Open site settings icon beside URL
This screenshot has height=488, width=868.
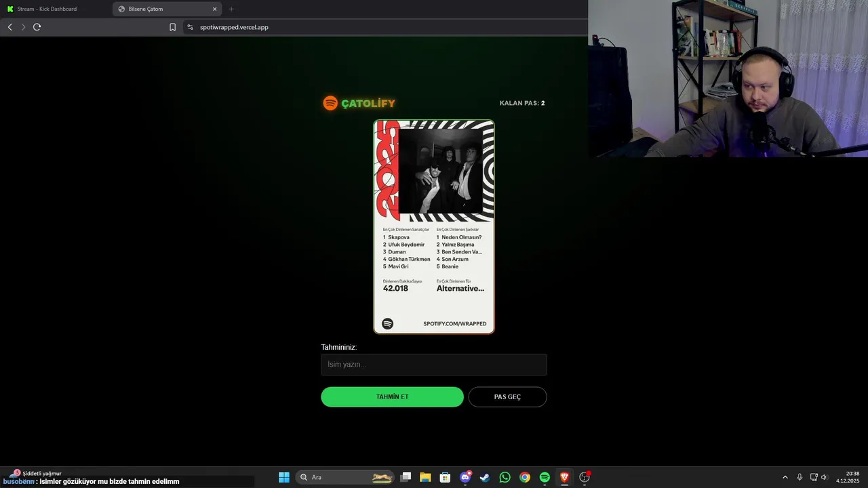coord(190,27)
